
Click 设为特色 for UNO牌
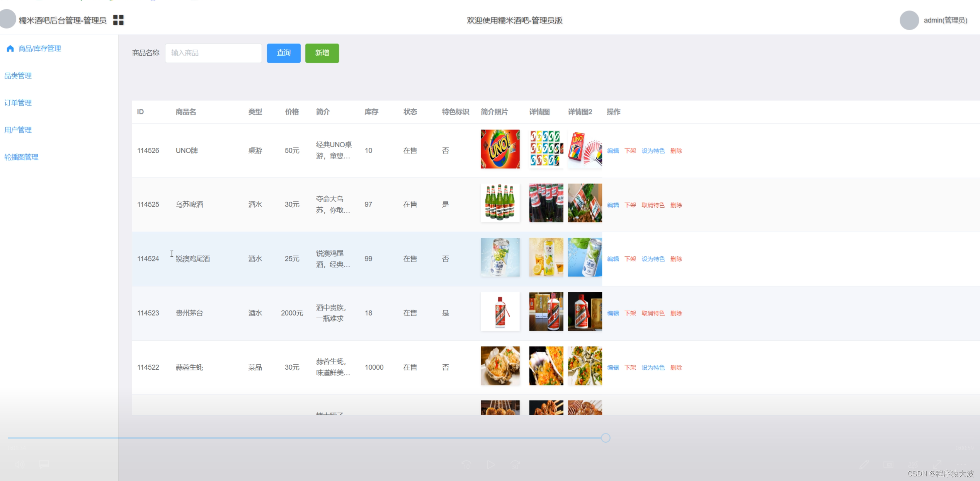[653, 151]
